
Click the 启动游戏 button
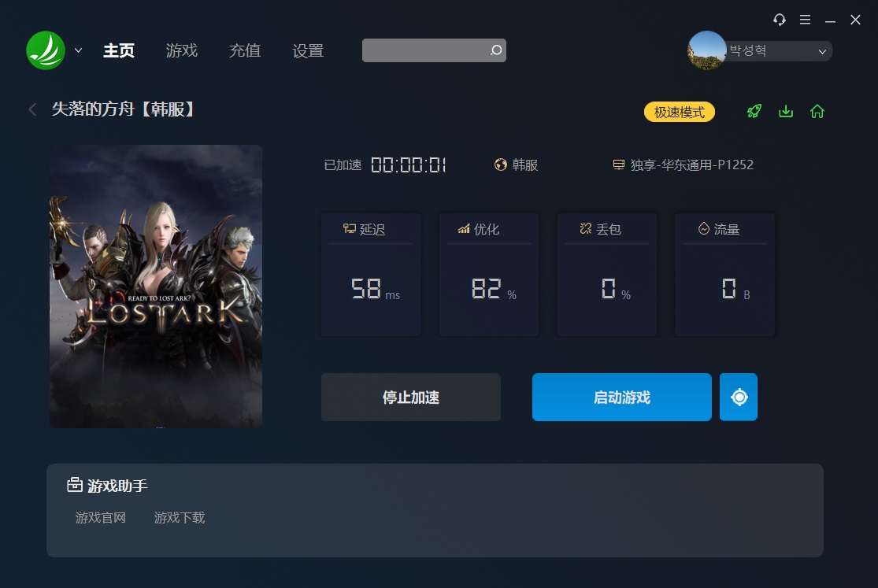click(x=621, y=397)
